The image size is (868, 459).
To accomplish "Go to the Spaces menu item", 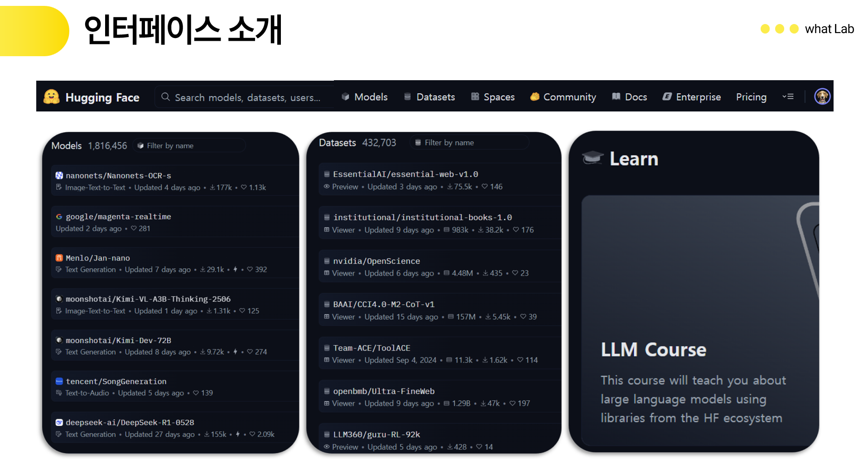I will (x=493, y=97).
